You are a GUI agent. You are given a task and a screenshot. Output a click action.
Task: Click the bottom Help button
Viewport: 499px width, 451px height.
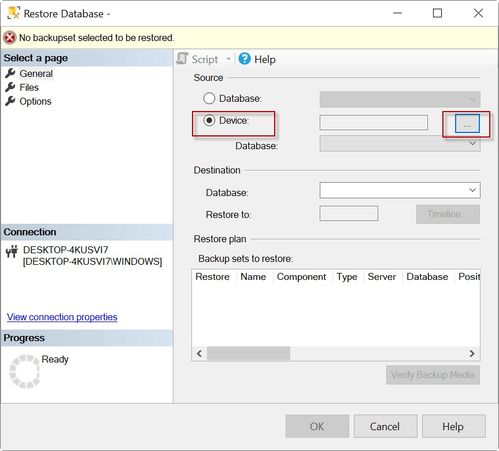pos(454,426)
